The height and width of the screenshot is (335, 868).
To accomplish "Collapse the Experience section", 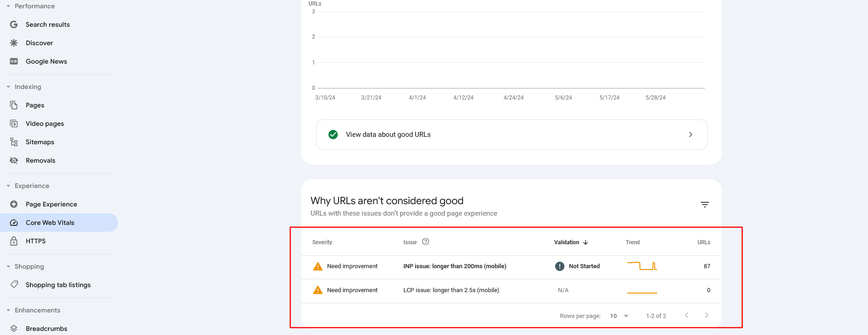I will pos(8,186).
